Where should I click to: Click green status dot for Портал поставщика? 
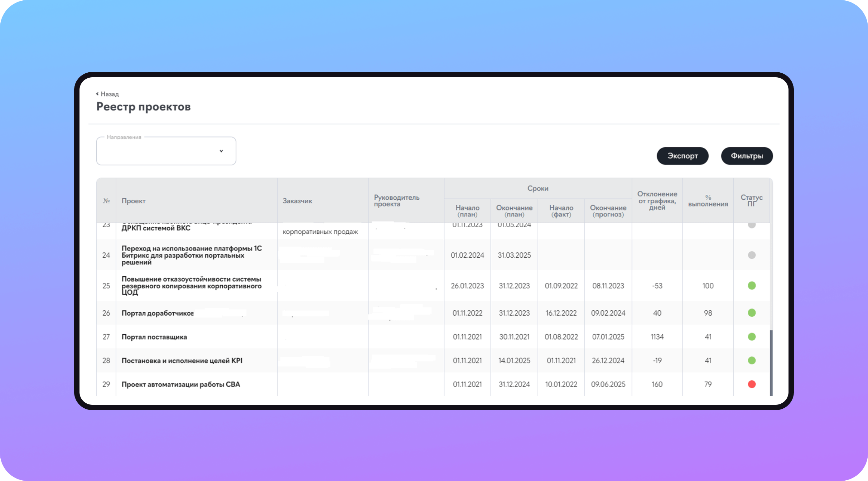(x=752, y=336)
